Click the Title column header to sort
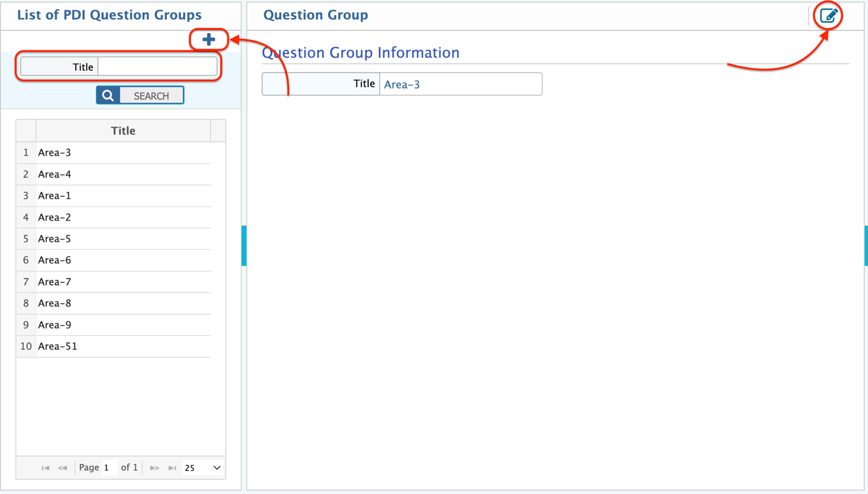This screenshot has width=868, height=494. tap(123, 131)
